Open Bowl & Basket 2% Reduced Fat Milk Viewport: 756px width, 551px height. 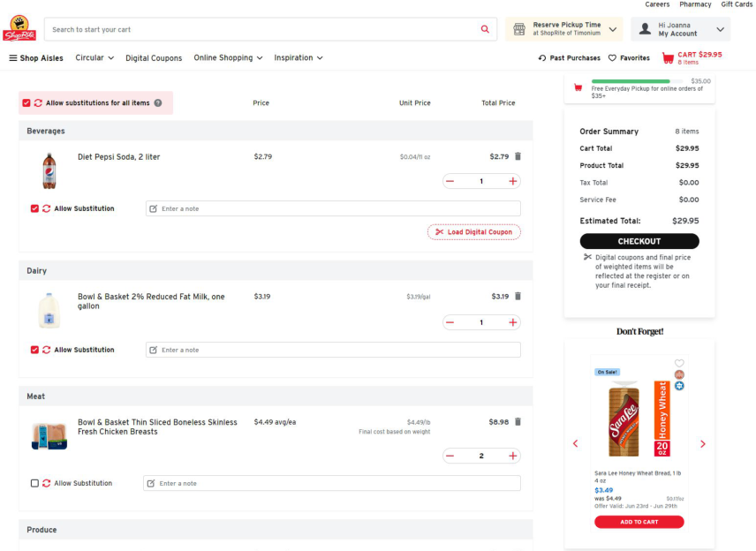pyautogui.click(x=151, y=301)
